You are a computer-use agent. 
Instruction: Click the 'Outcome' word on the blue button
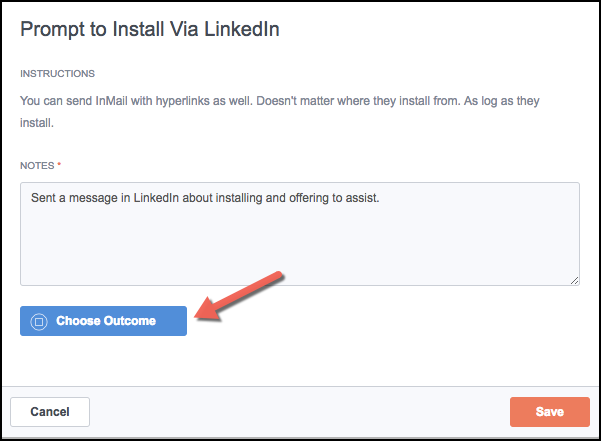[x=130, y=321]
